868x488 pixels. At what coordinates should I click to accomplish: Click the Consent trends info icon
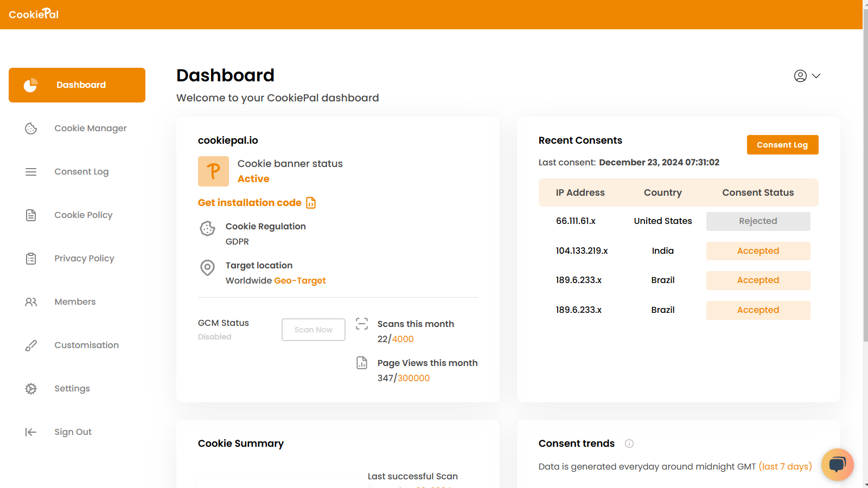coord(629,444)
